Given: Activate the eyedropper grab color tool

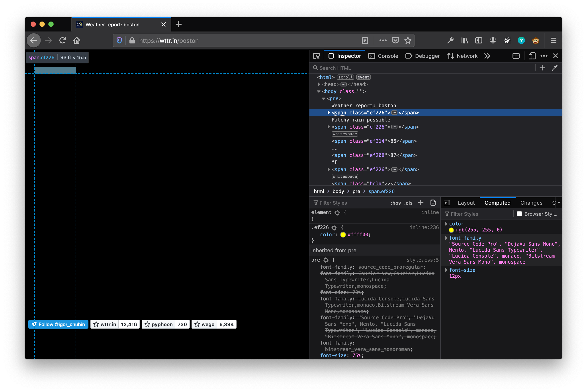Looking at the screenshot, I should pos(555,68).
